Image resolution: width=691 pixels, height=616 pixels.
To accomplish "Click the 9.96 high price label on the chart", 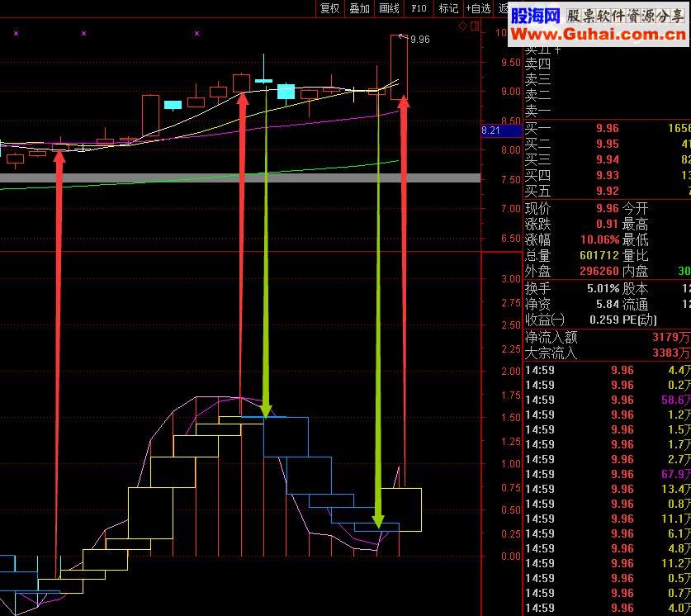I will click(420, 40).
